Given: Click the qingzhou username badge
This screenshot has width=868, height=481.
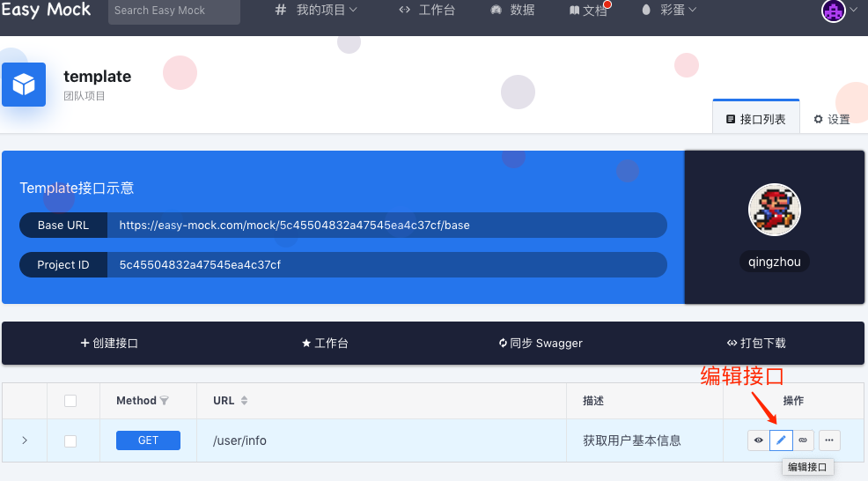Looking at the screenshot, I should click(774, 262).
